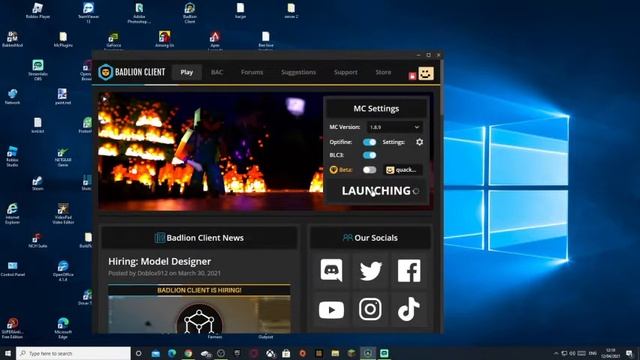Screen dimensions: 640x360
Task: Open Optifine settings gear
Action: 419,142
